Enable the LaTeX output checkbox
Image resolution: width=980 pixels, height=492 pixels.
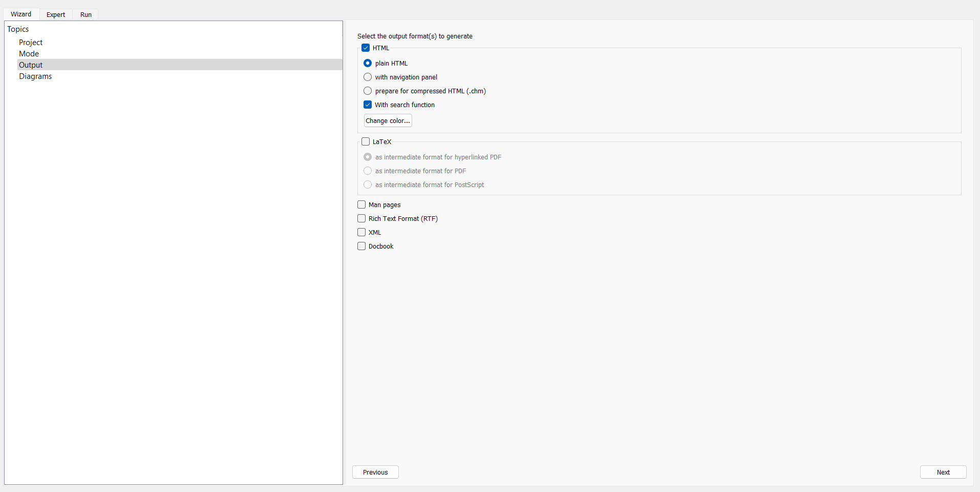(x=366, y=142)
